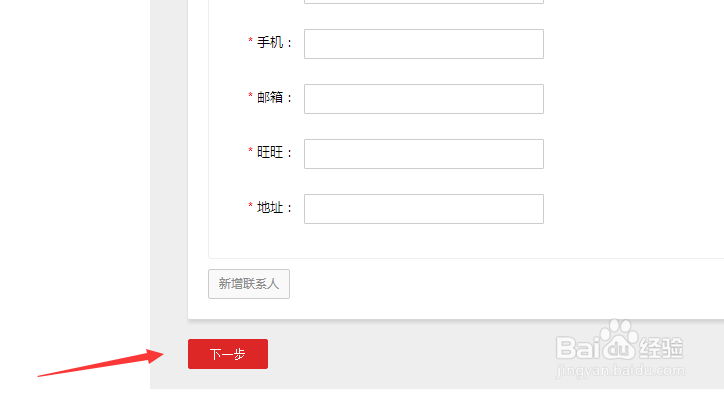
Task: Click into the 地址 address field
Action: 423,209
